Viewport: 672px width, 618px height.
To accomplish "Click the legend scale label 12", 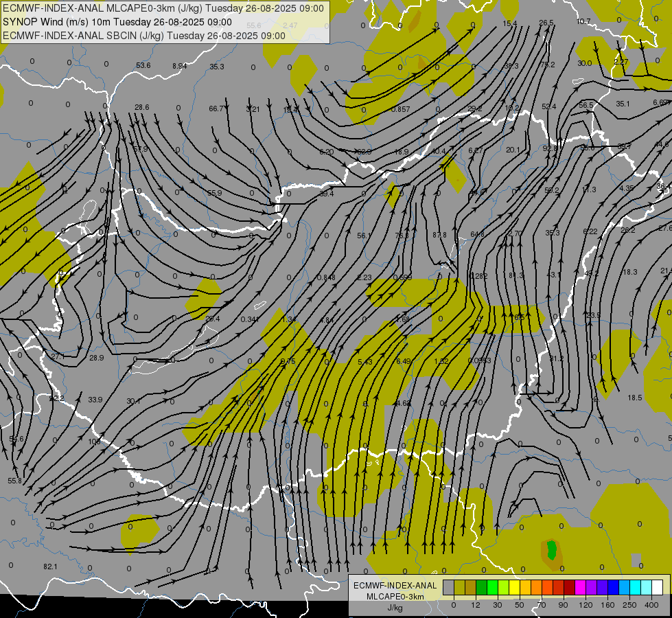I will click(476, 605).
